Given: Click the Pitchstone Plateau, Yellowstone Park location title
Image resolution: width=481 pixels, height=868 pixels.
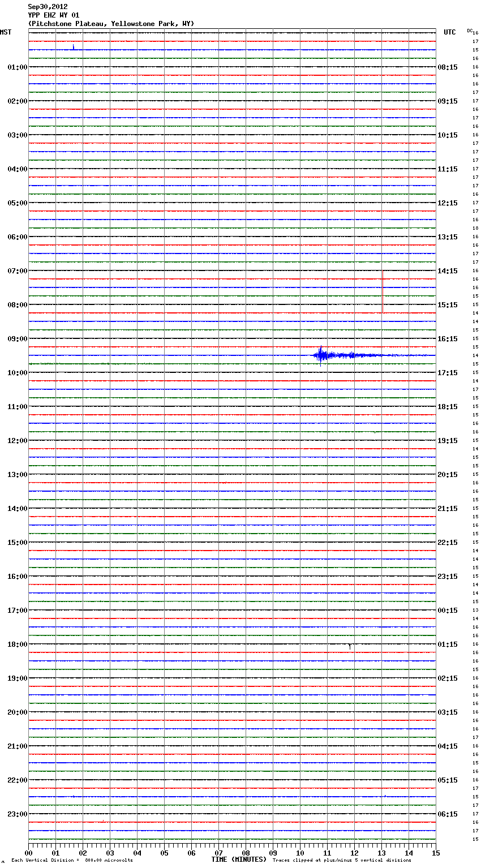Looking at the screenshot, I should pyautogui.click(x=111, y=24).
